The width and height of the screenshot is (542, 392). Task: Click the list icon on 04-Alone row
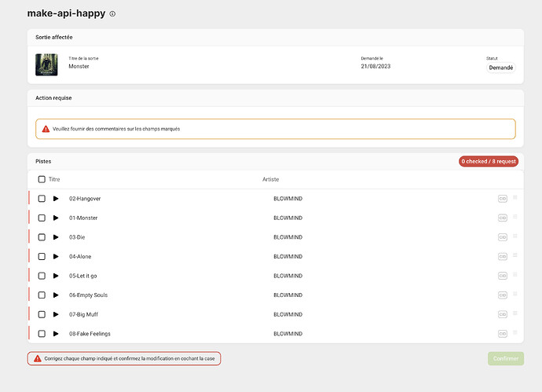[x=515, y=255]
